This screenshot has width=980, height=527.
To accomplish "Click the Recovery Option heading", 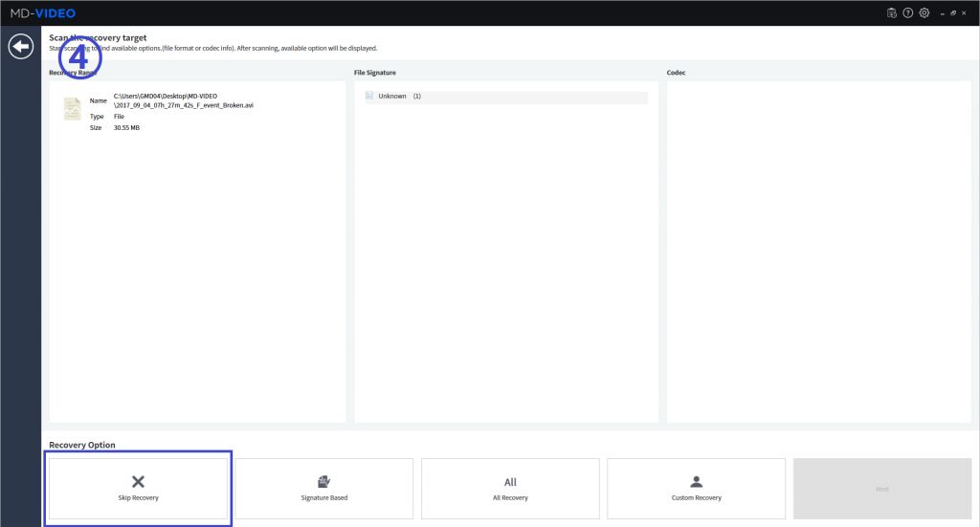I will [x=82, y=445].
